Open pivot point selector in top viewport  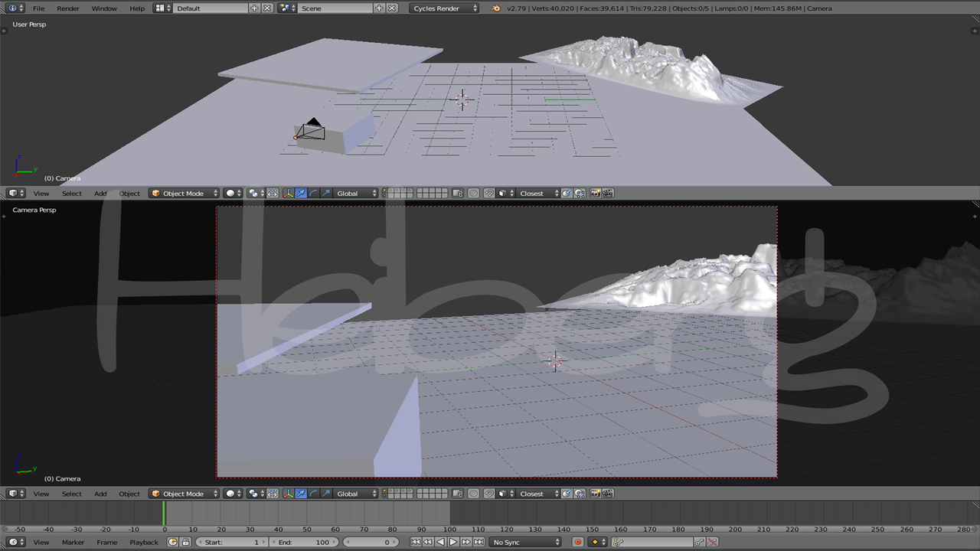[x=256, y=193]
